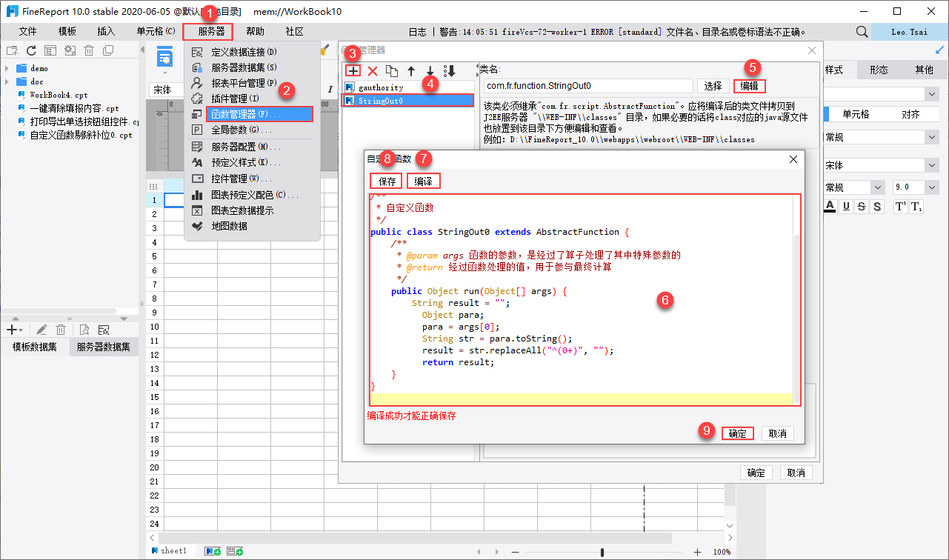Click the blue preview template icon

pyautogui.click(x=164, y=58)
